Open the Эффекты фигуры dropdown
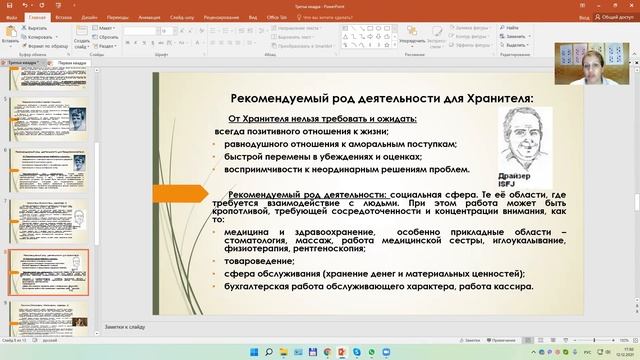This screenshot has width=640, height=360. (x=471, y=45)
